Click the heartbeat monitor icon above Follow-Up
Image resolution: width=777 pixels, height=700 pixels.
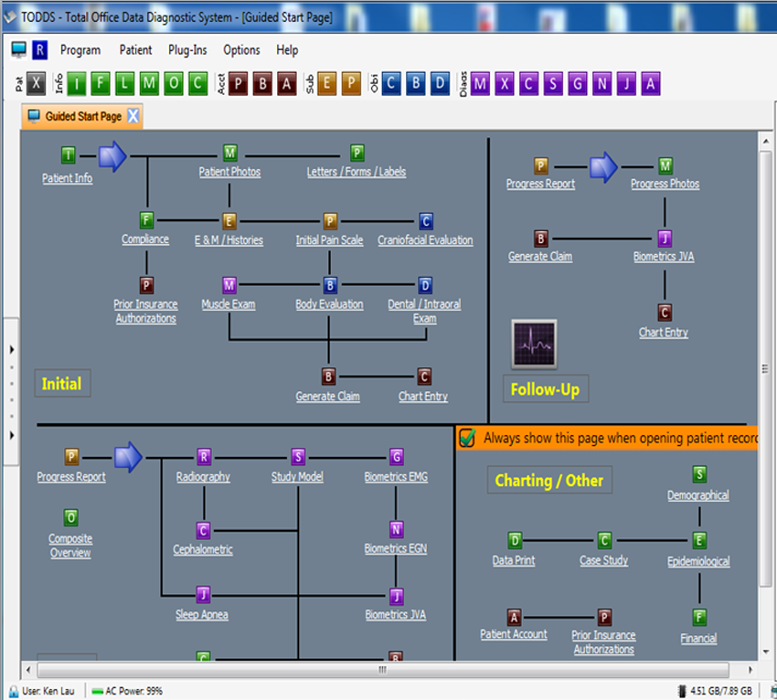tap(534, 344)
